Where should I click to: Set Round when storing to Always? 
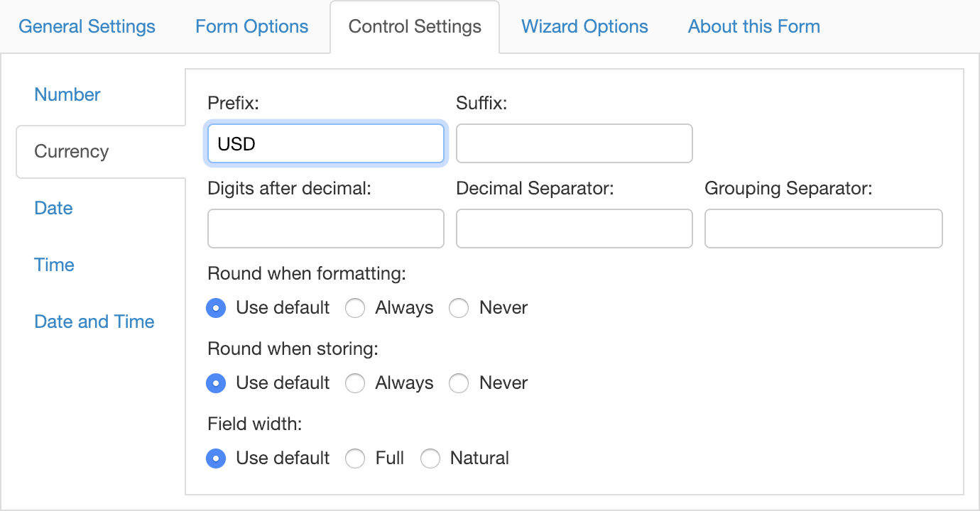[x=355, y=383]
